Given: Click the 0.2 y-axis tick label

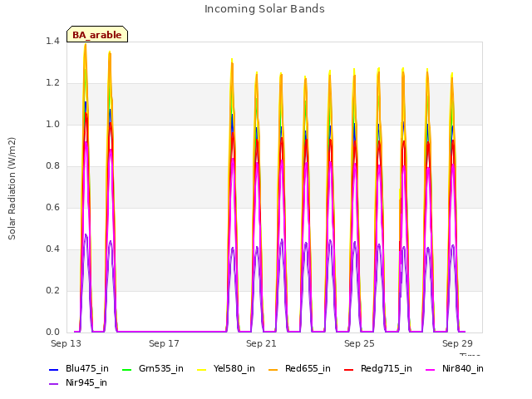Looking at the screenshot, I should [x=52, y=291].
